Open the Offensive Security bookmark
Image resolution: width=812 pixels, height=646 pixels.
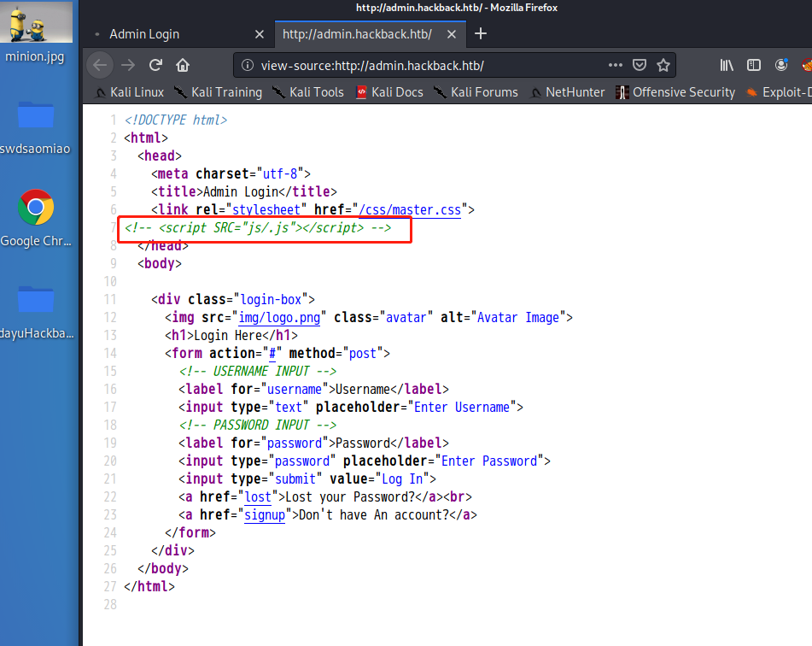coord(675,92)
